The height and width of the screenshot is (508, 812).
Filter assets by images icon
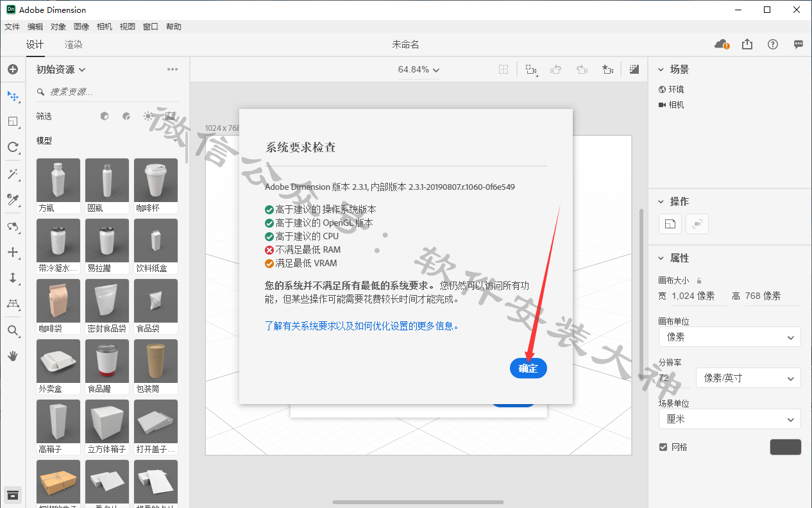[170, 116]
